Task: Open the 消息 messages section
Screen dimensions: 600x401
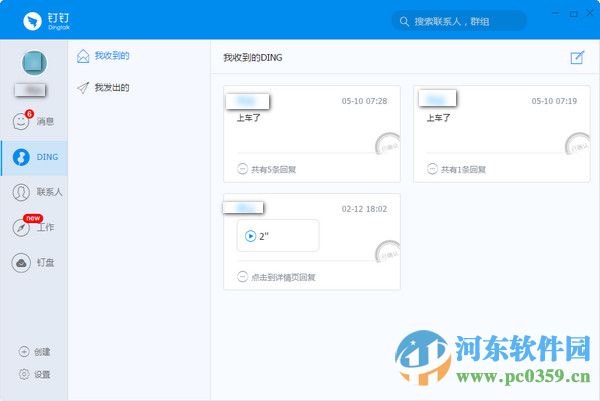Action: click(x=33, y=121)
